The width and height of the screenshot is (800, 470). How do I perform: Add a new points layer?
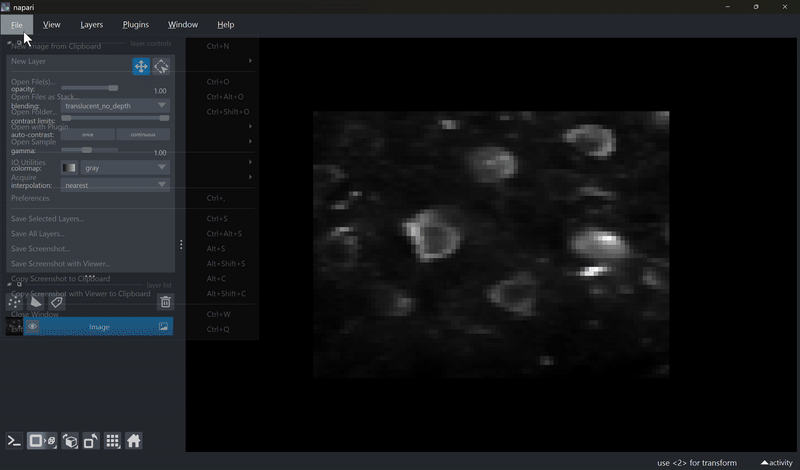[15, 302]
